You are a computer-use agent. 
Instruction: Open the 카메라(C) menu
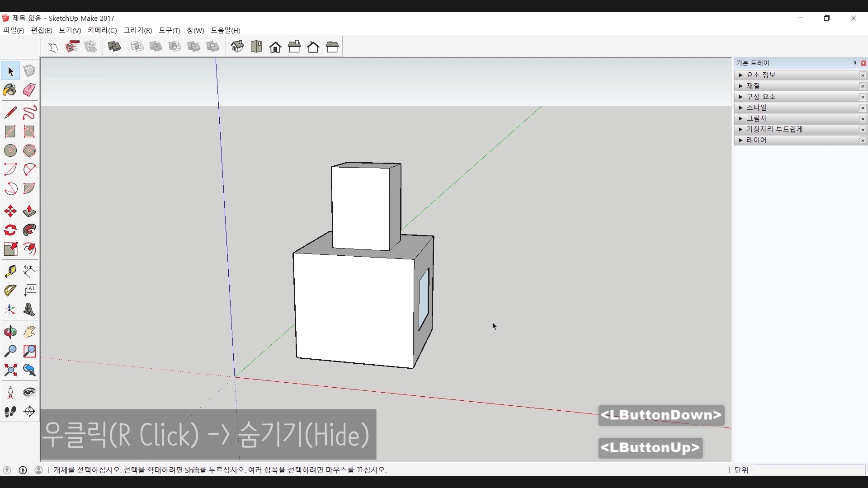102,30
